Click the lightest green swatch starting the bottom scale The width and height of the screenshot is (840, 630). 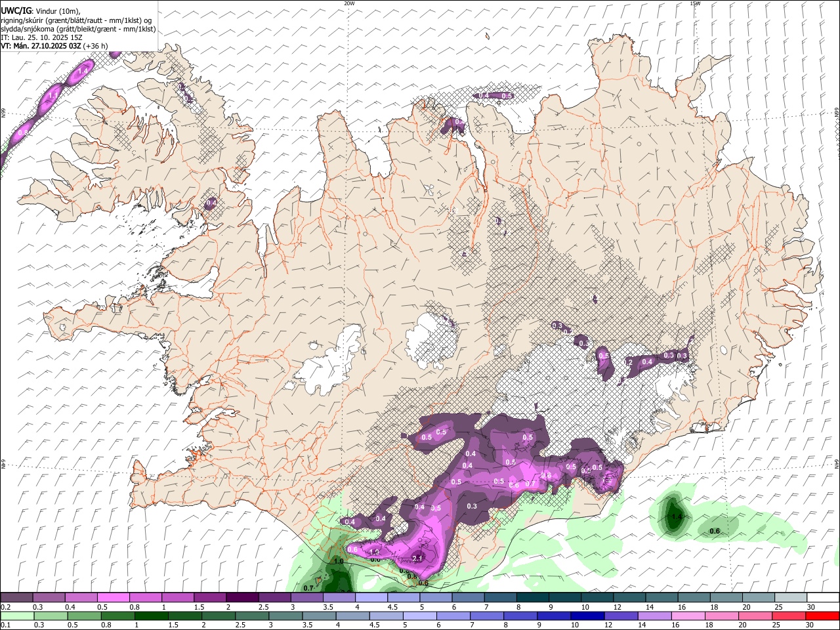[17, 616]
